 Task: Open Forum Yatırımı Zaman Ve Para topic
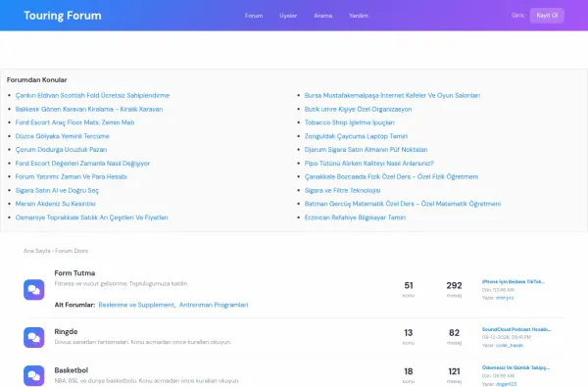click(72, 176)
